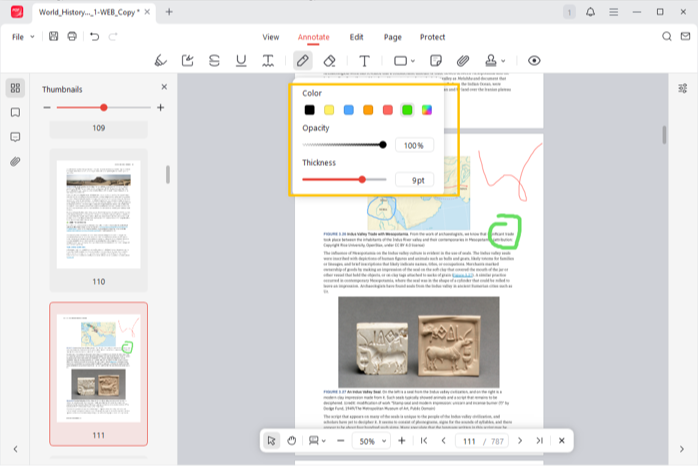Attach a file with the paperclip tool
Image resolution: width=700 pixels, height=466 pixels.
pyautogui.click(x=463, y=61)
